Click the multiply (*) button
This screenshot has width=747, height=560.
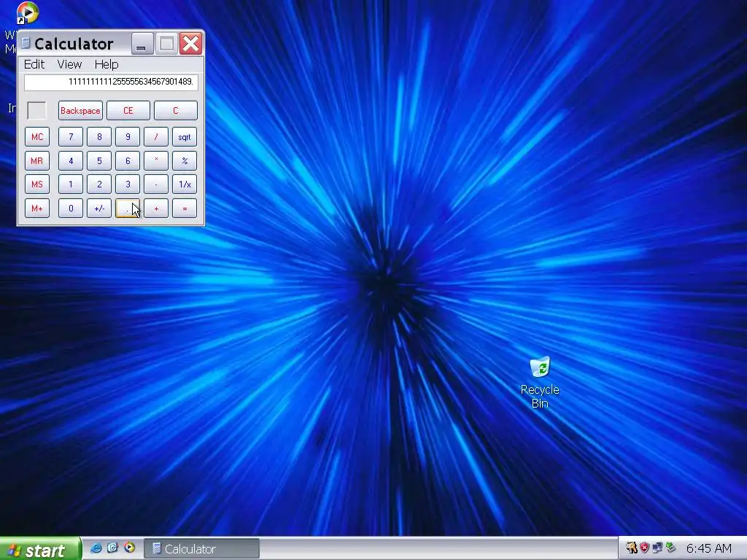(156, 161)
